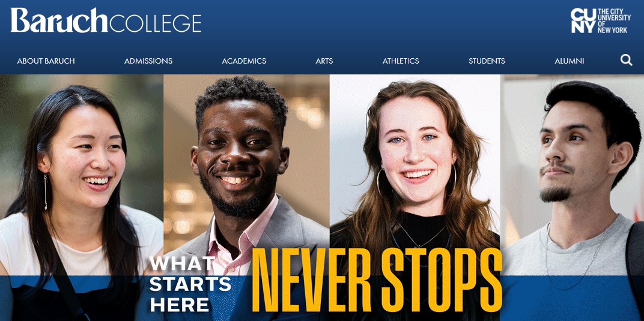Screen dimensions: 644x321
Task: Select the Students menu item
Action: [487, 61]
